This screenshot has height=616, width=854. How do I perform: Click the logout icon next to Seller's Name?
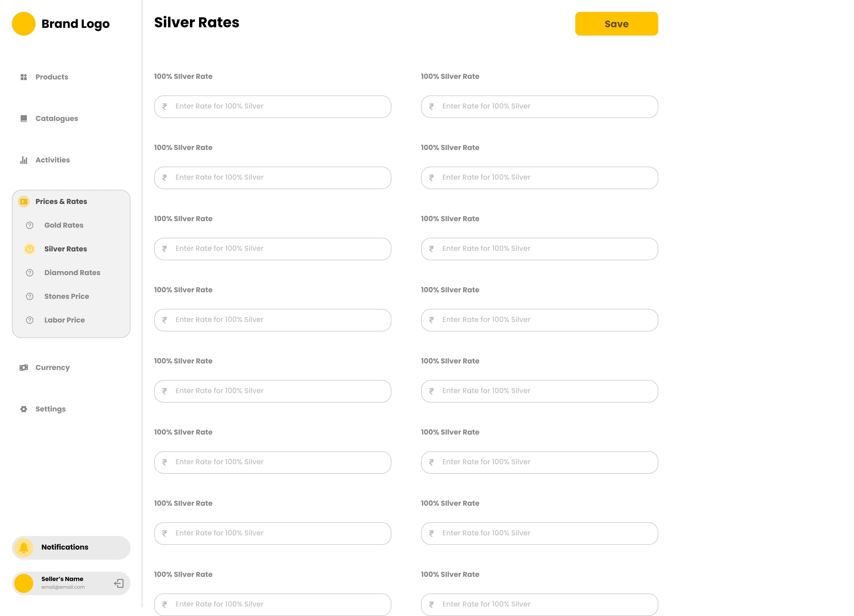pos(119,583)
